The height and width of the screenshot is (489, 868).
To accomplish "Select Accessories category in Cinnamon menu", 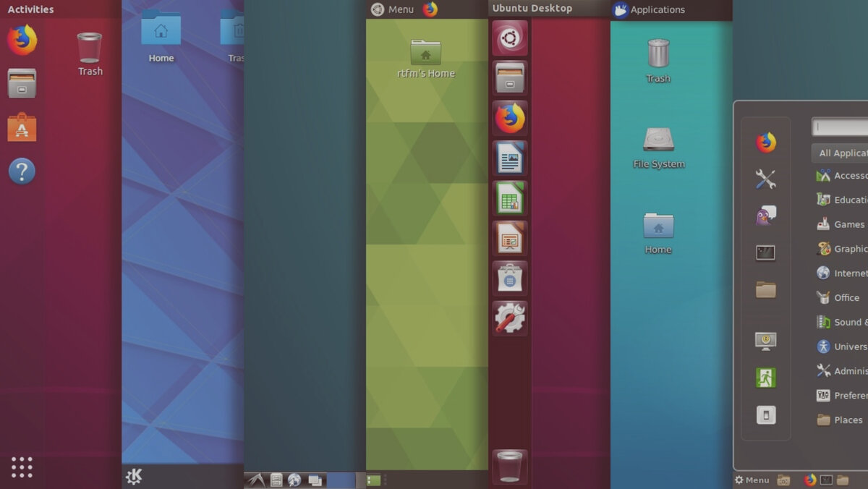I will tap(841, 175).
